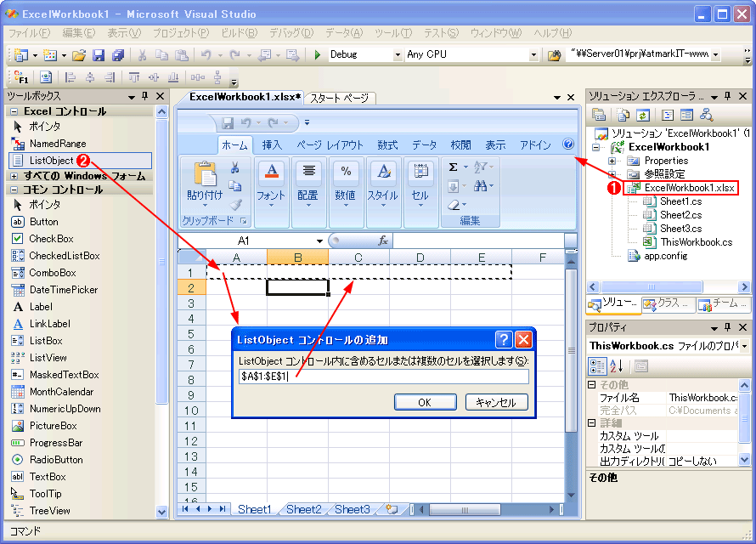Viewport: 756px width, 544px height.
Task: Click the Excel Cut scissors icon in Clipboard group
Action: point(234,167)
